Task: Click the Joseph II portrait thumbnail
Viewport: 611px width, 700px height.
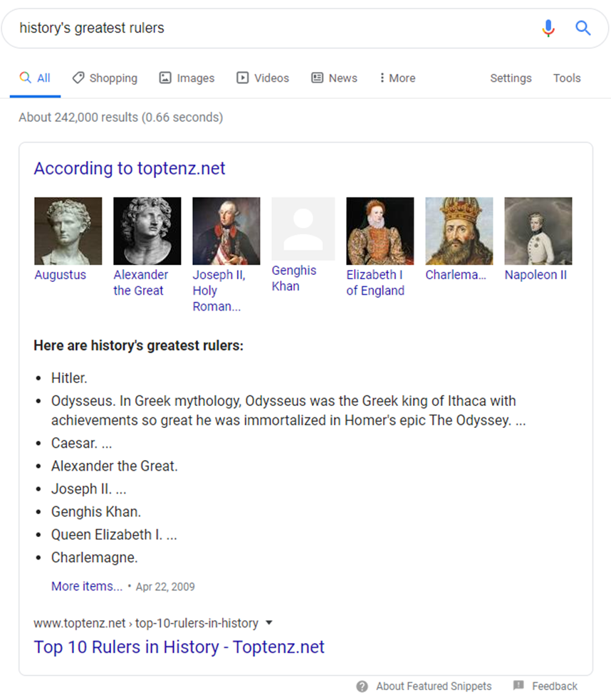Action: 226,231
